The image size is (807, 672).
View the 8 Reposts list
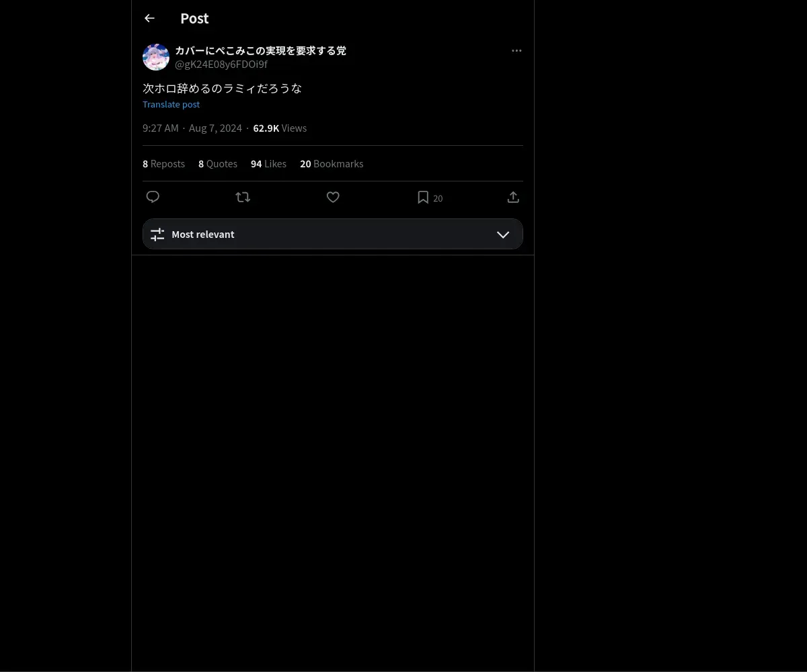point(163,163)
